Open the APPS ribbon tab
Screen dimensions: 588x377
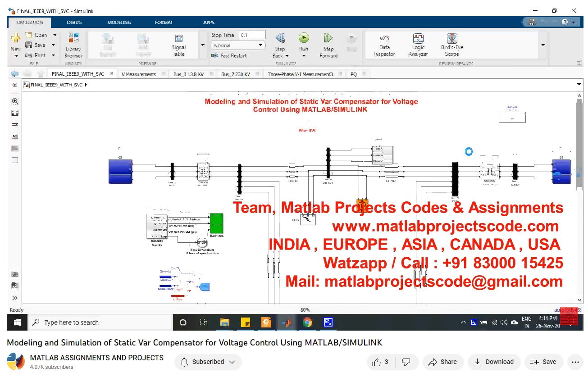pos(209,23)
